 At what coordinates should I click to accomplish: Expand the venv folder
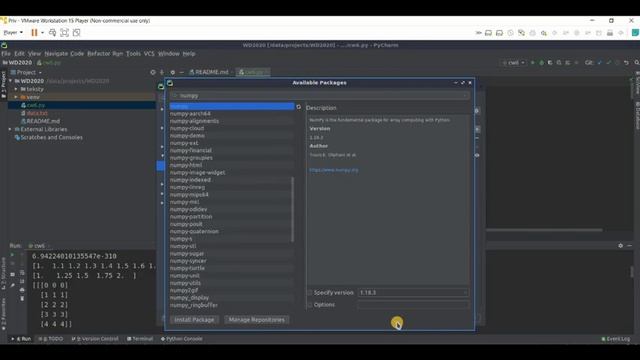tap(16, 97)
